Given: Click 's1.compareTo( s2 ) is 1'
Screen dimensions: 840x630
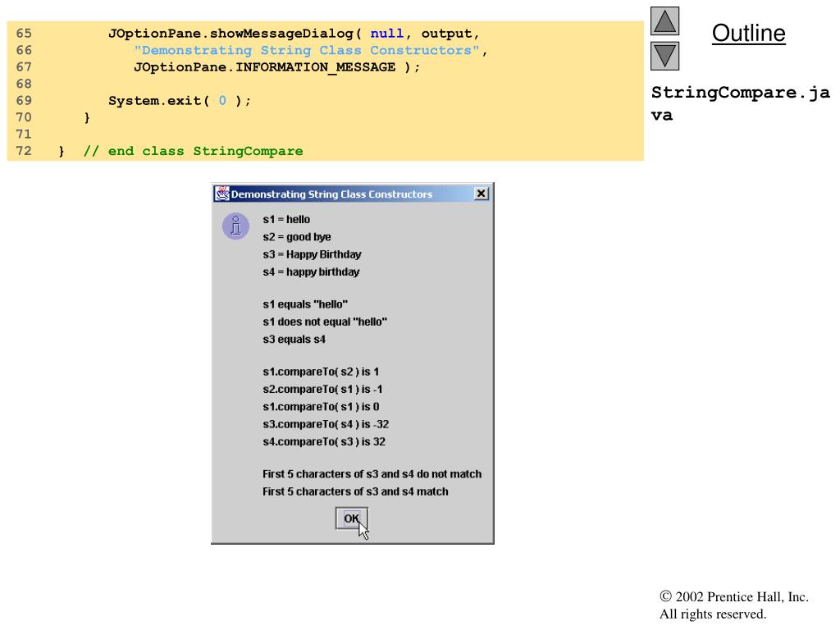Looking at the screenshot, I should coord(321,372).
